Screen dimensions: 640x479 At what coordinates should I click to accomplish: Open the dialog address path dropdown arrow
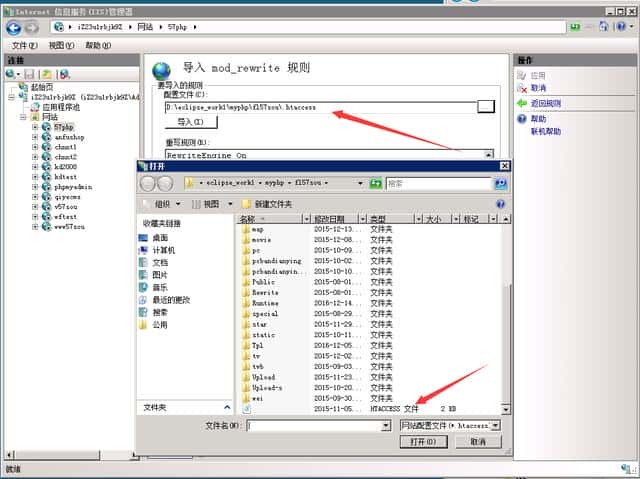pyautogui.click(x=360, y=183)
